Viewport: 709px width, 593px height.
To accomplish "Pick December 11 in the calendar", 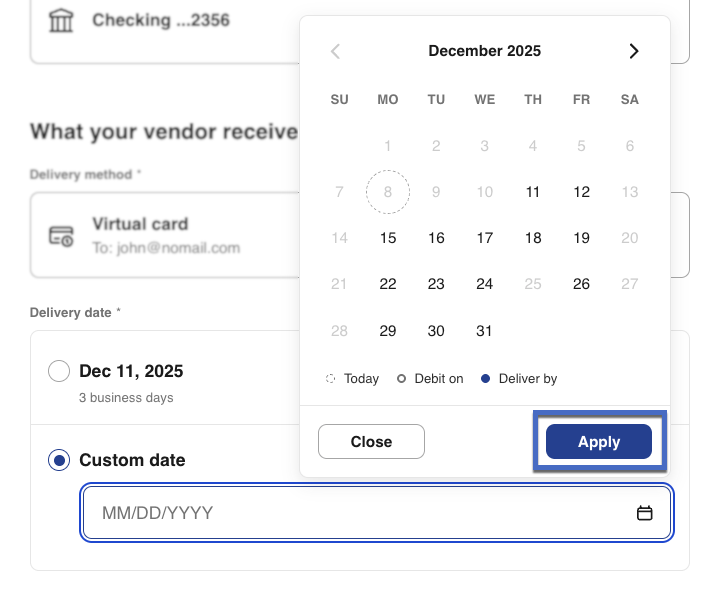I will point(533,192).
